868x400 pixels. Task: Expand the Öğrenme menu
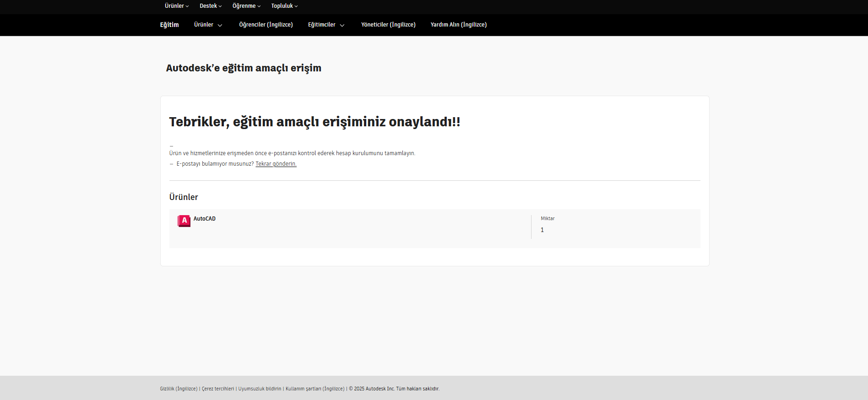[246, 6]
